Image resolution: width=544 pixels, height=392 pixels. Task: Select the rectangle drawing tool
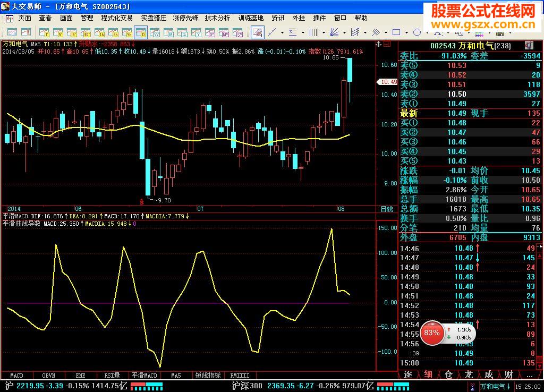click(396, 32)
